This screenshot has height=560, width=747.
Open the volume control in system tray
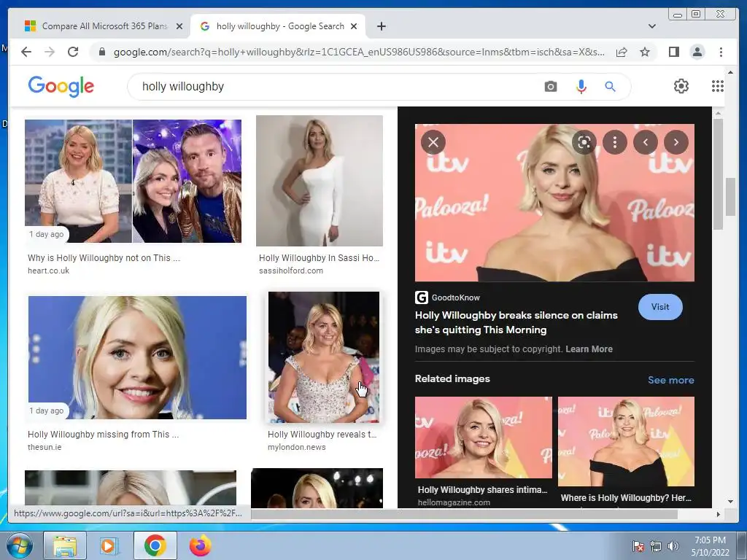[673, 545]
